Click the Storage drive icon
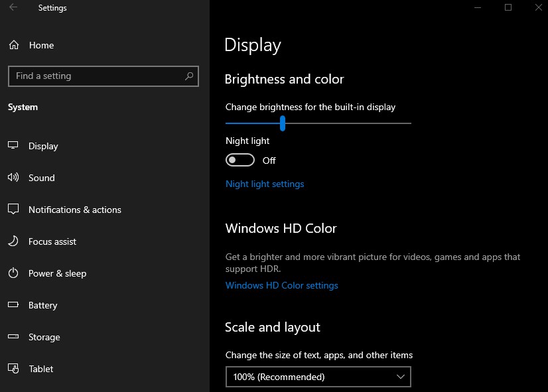548x392 pixels. pyautogui.click(x=13, y=336)
